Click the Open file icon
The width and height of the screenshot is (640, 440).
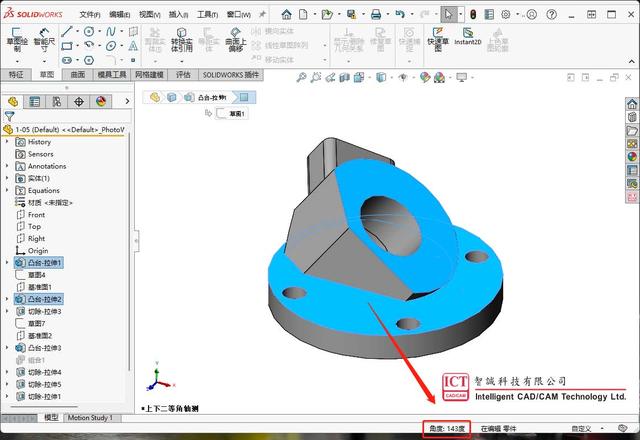[327, 15]
